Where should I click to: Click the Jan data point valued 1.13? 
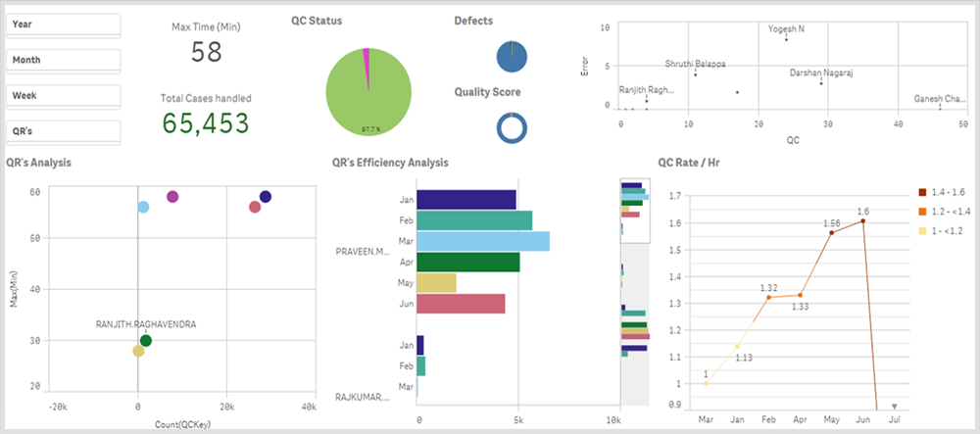coord(738,346)
